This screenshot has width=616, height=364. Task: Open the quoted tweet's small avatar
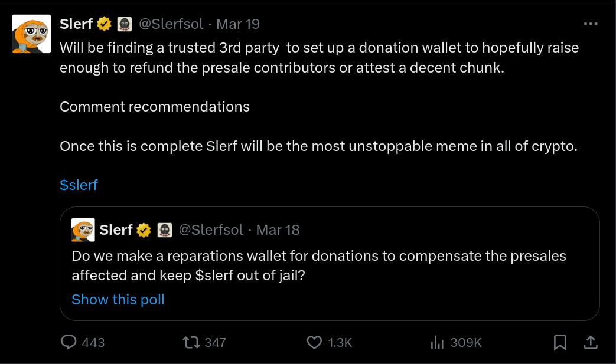pos(83,230)
